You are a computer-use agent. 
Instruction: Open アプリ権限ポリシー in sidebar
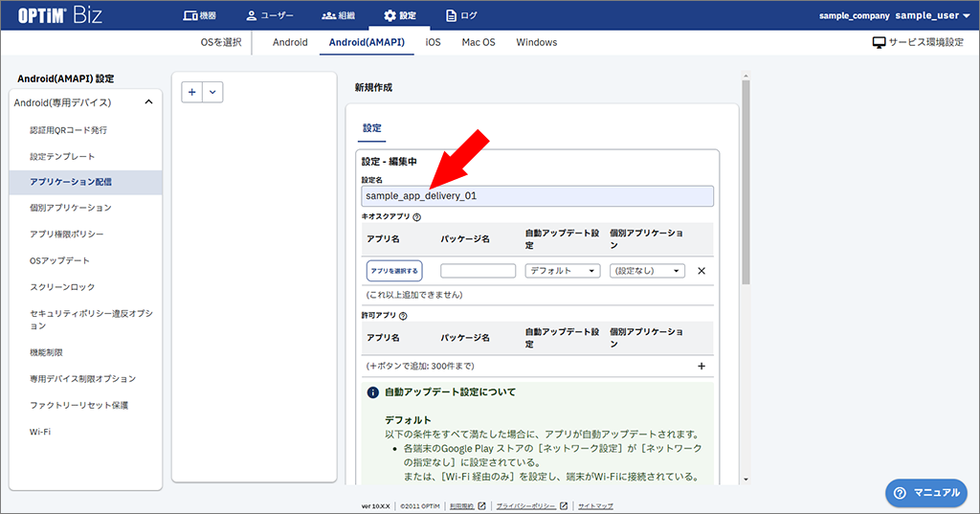[x=67, y=234]
